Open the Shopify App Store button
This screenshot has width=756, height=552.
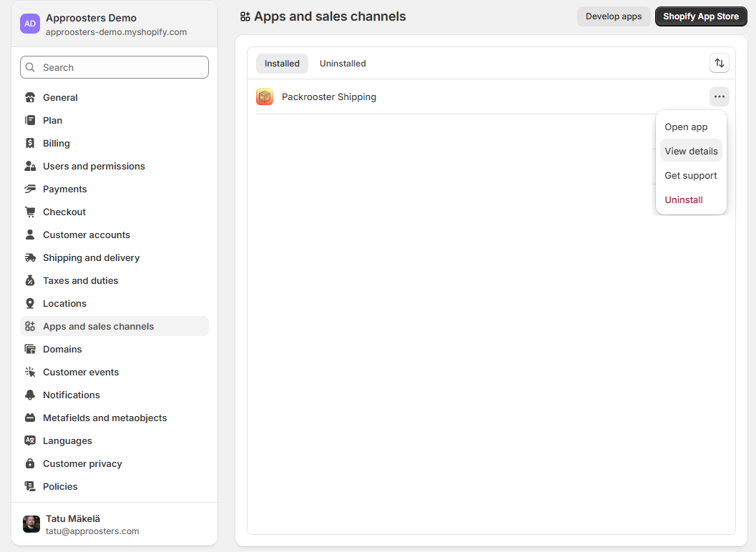(x=701, y=16)
